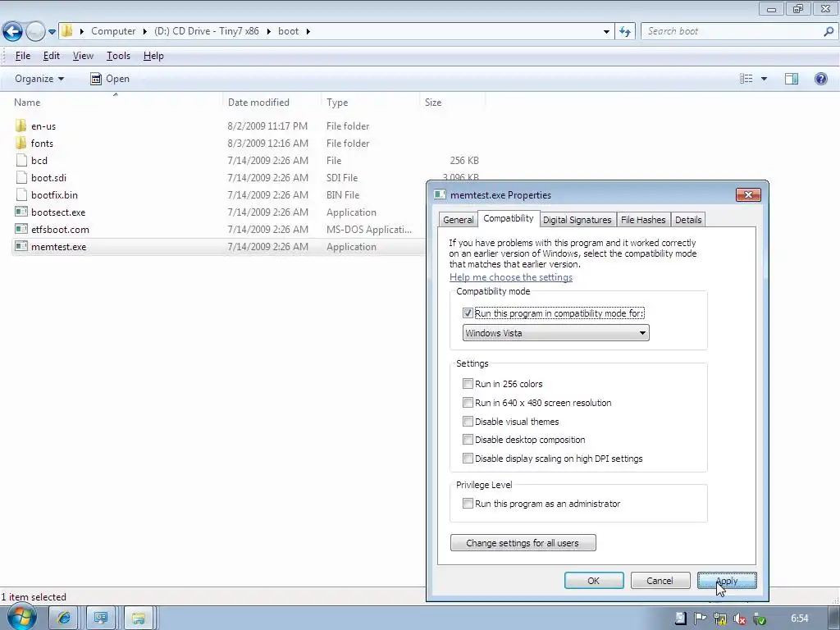The image size is (840, 630).
Task: Click the Search boot input field
Action: click(731, 31)
